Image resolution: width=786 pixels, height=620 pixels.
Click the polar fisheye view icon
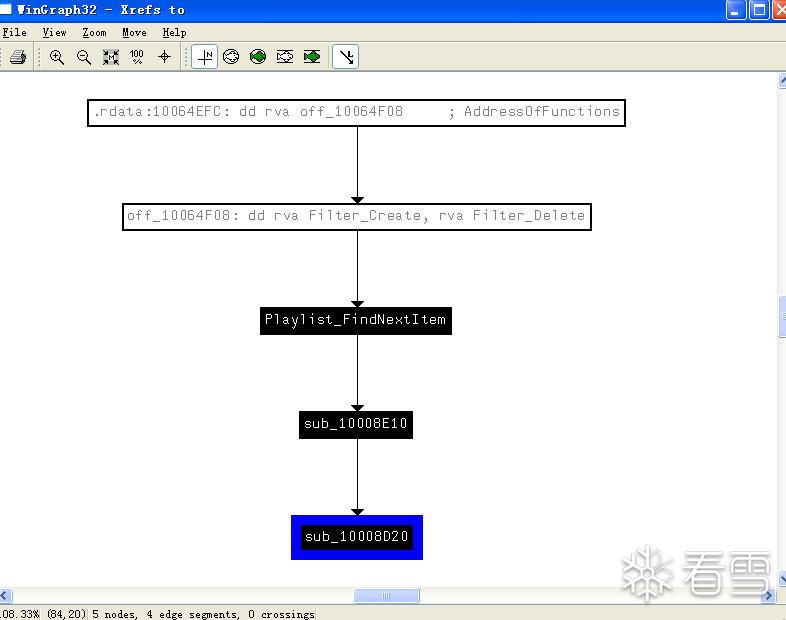(231, 57)
